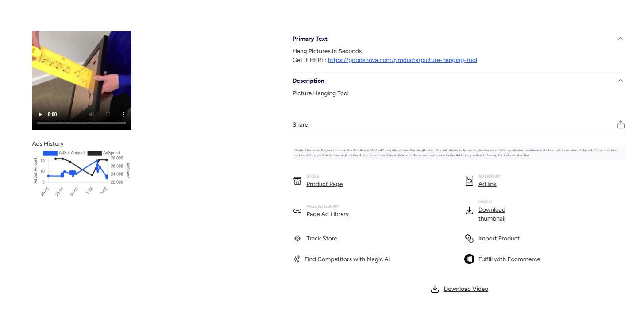
Task: Play the ad video
Action: pos(40,114)
